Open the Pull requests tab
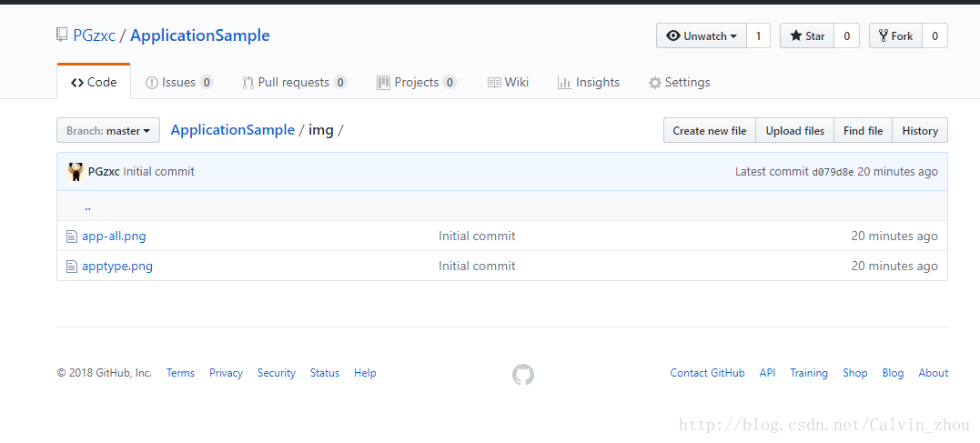The width and height of the screenshot is (980, 443). tap(295, 83)
